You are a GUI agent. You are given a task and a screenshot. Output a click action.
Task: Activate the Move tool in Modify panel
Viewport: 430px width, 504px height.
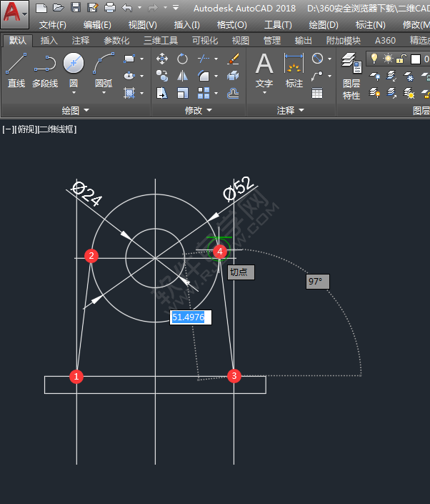(162, 58)
